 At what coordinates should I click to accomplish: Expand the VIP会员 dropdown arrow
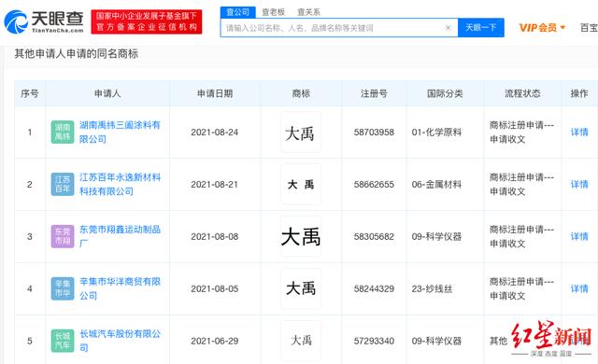click(562, 27)
